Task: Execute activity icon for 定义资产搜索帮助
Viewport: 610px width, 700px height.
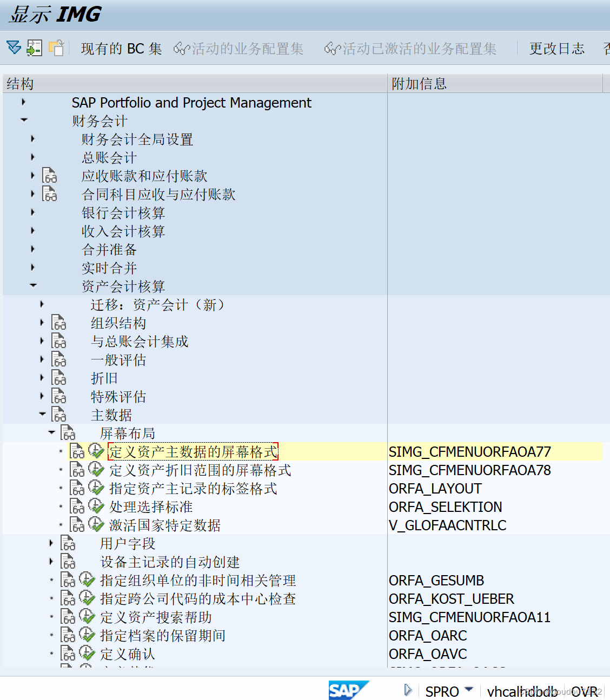Action: (x=87, y=616)
